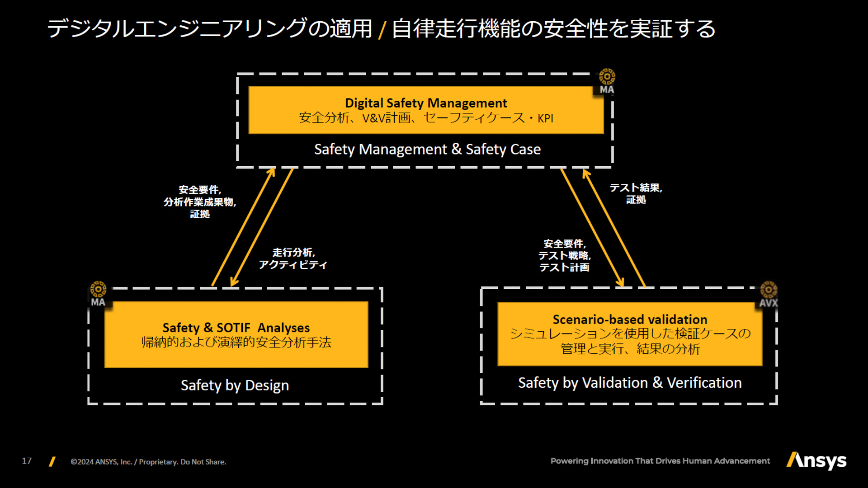Click the Safety by Validation & Verification label
The width and height of the screenshot is (868, 488).
(630, 383)
